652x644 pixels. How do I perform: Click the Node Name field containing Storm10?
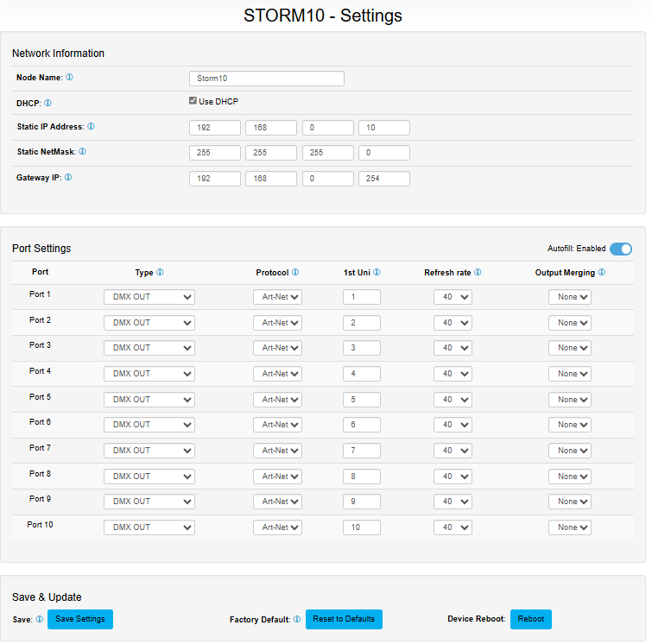click(x=267, y=79)
